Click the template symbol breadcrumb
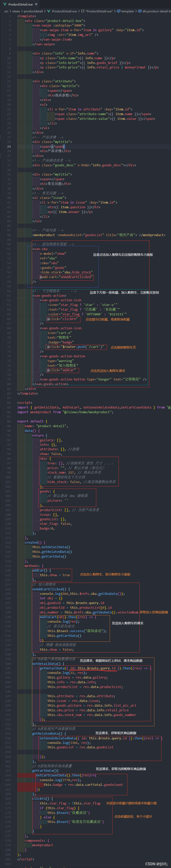The width and height of the screenshot is (171, 868). click(x=125, y=11)
